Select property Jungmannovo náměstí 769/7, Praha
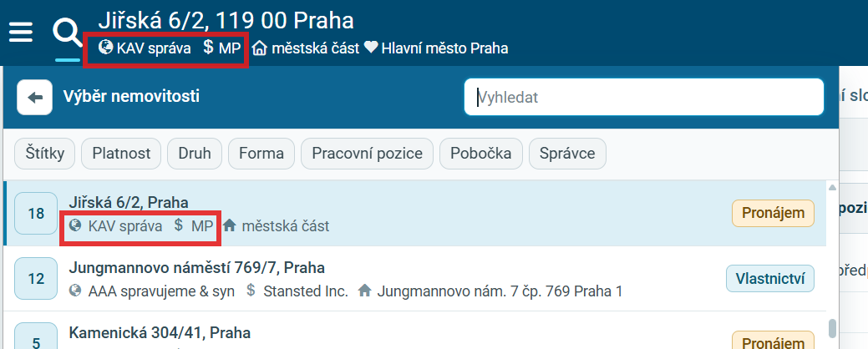This screenshot has height=349, width=868. 414,279
